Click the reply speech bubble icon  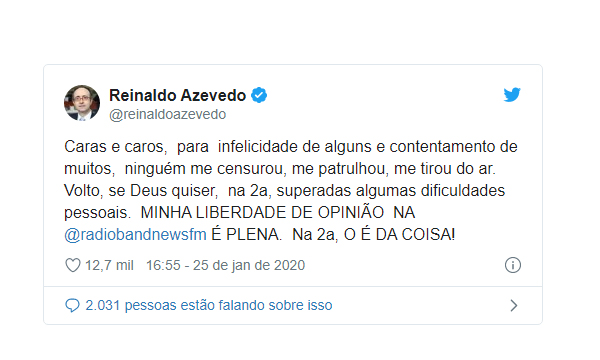point(72,305)
